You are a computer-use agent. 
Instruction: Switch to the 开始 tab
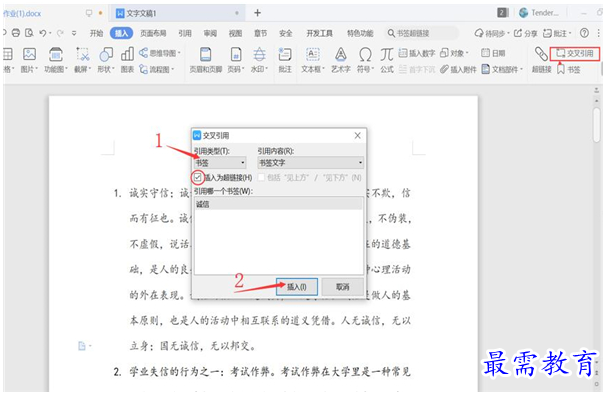[x=96, y=33]
